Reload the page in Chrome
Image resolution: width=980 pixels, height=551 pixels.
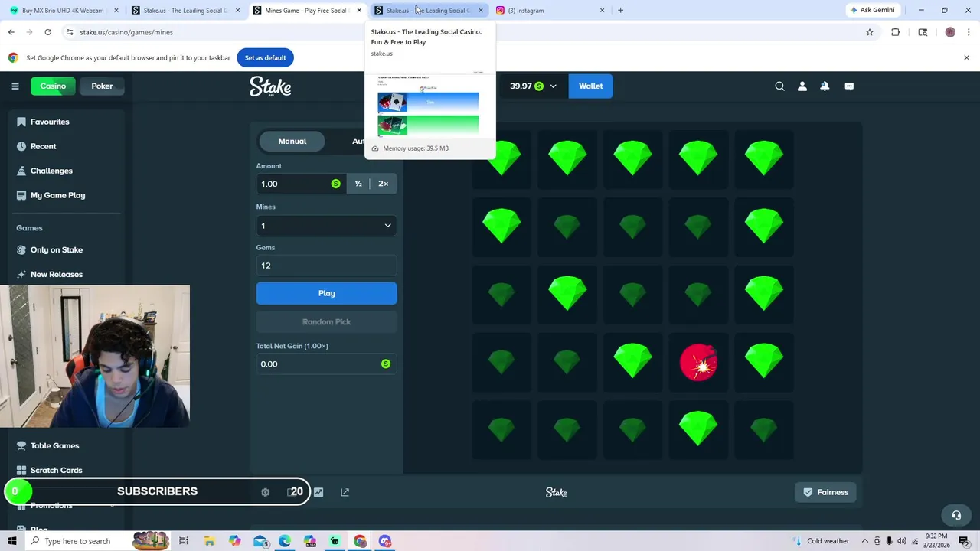pyautogui.click(x=47, y=32)
